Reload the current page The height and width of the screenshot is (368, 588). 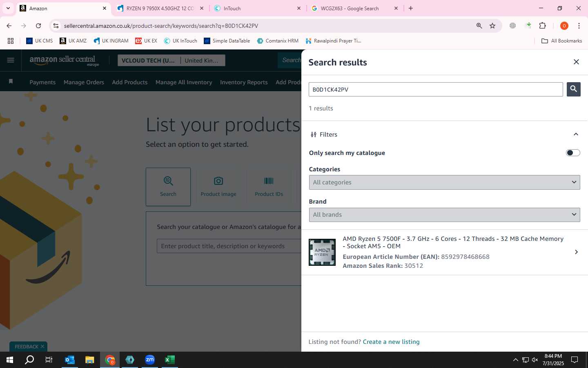tap(38, 26)
